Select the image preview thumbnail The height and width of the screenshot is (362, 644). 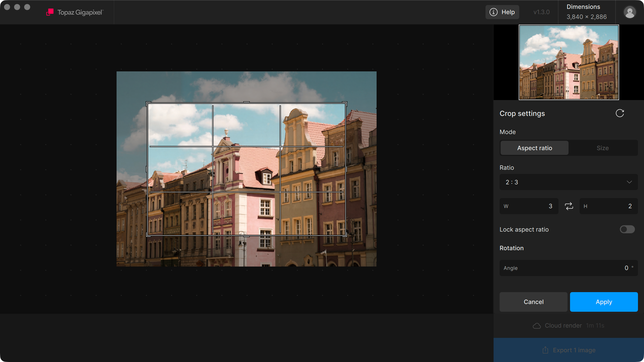569,62
